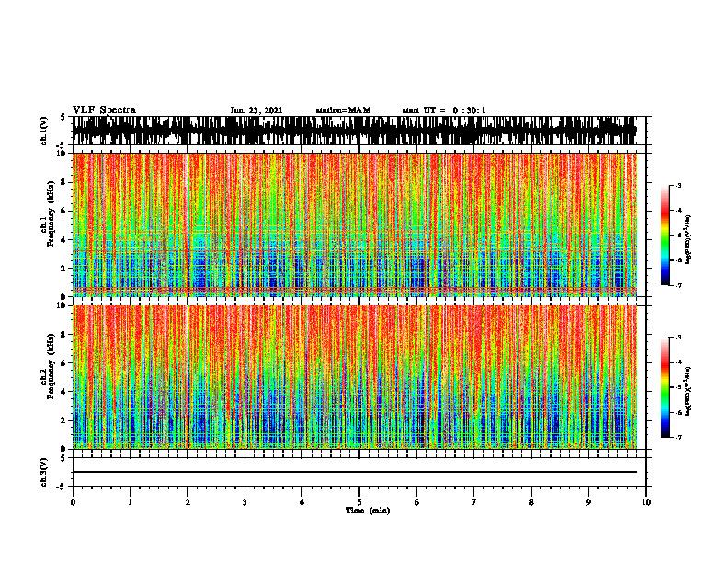Click the "-7" label on ch.1 colorbar
Image resolution: width=728 pixels, height=563 pixels.
click(678, 285)
